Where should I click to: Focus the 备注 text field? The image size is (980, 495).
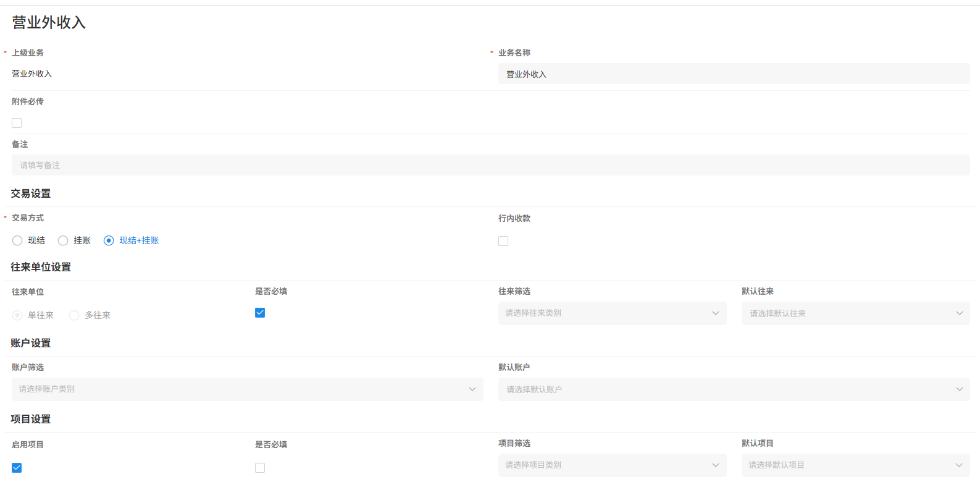click(490, 165)
